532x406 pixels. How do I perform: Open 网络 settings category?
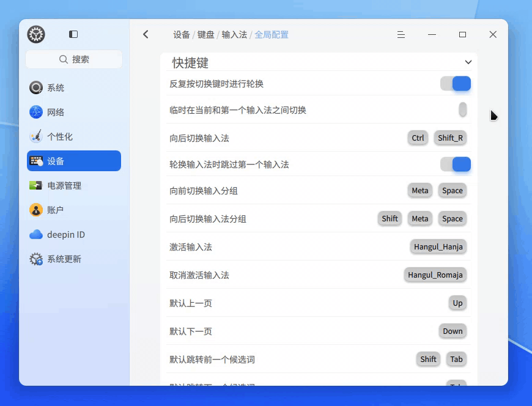click(74, 112)
